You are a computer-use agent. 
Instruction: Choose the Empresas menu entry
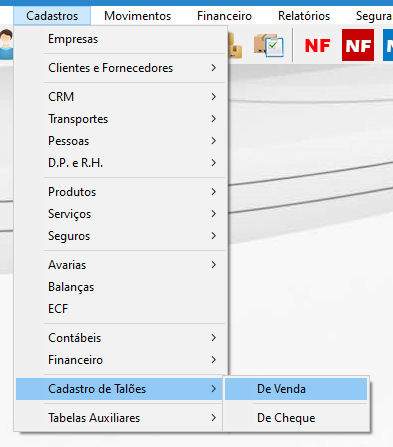120,39
